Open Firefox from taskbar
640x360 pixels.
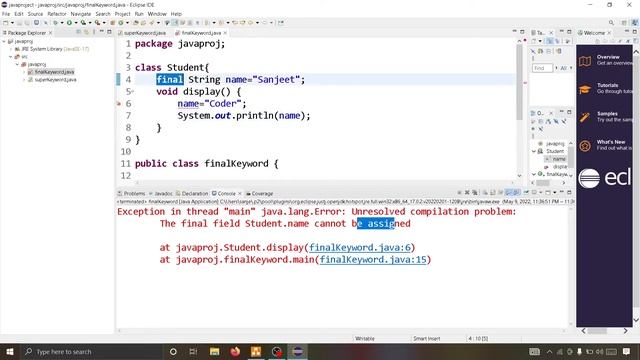[235, 351]
